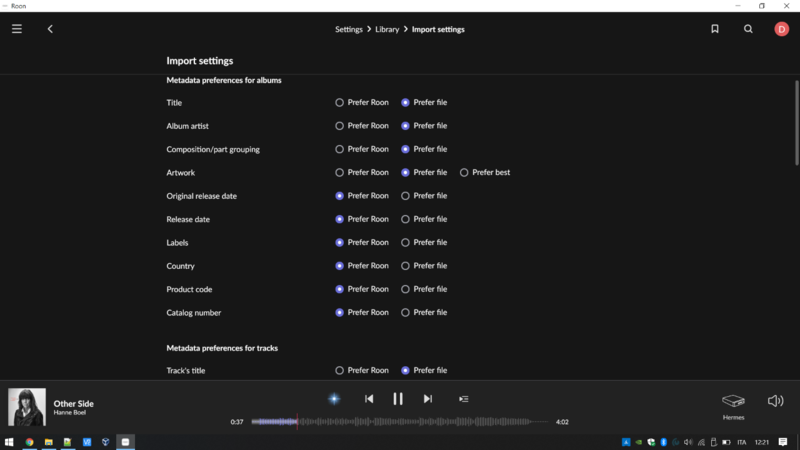This screenshot has height=450, width=800.
Task: Open the now playing album cover
Action: pos(27,407)
